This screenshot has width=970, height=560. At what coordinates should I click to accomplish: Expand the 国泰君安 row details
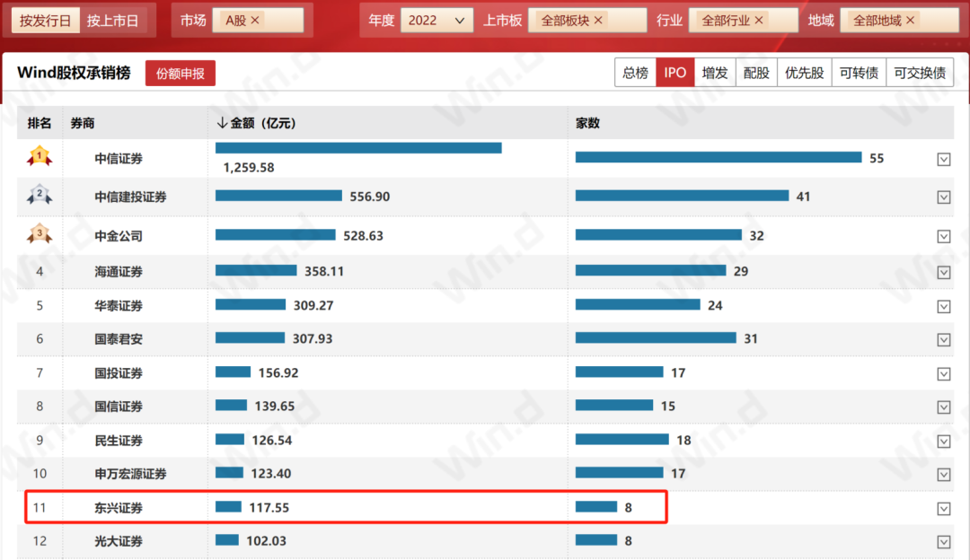coord(943,339)
